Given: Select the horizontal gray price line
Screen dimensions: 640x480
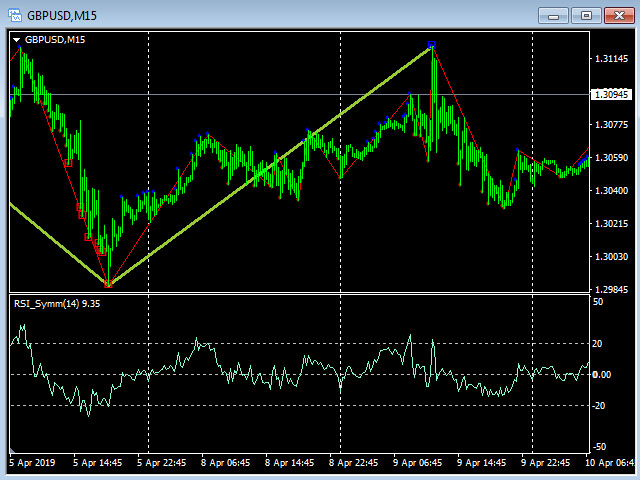Looking at the screenshot, I should (x=300, y=95).
